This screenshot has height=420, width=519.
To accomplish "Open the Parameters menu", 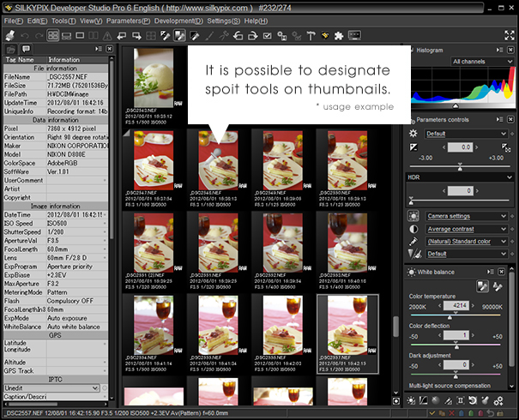I will (x=128, y=21).
